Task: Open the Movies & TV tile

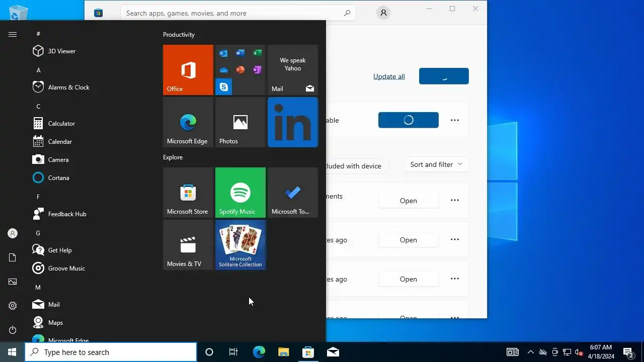Action: point(188,245)
